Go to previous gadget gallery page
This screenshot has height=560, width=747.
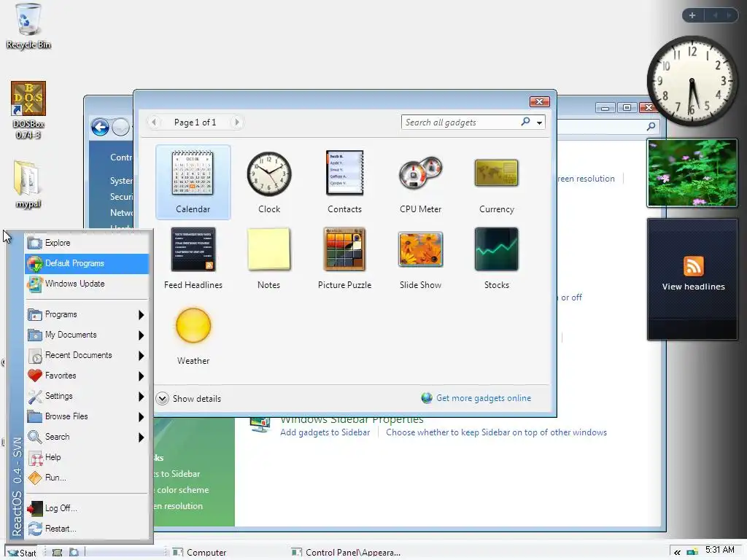click(154, 122)
